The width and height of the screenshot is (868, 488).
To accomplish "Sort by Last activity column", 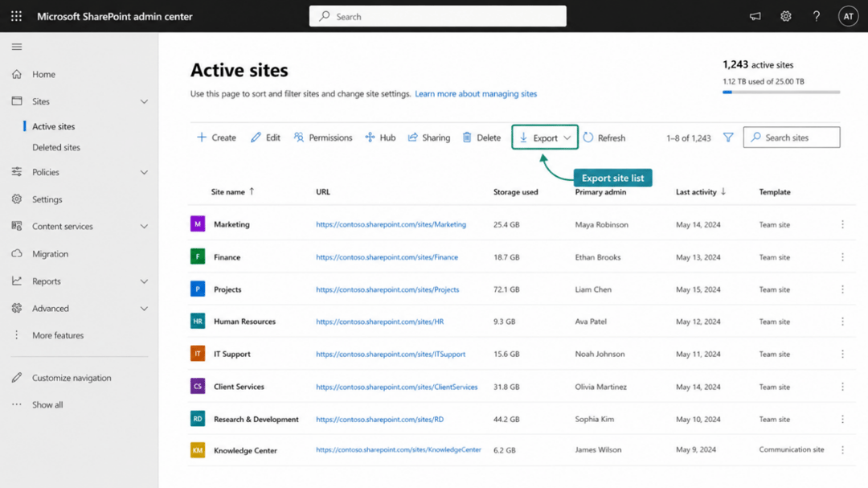I will click(701, 191).
